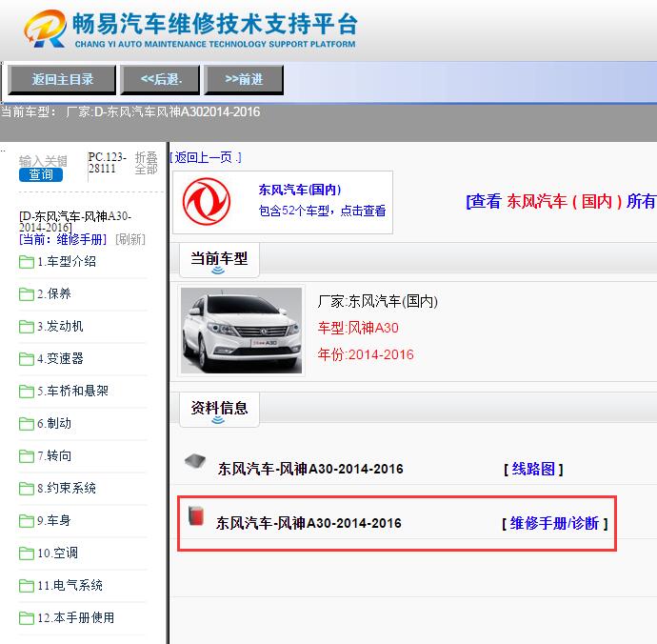
Task: Collapse all with 折叠全部
Action: click(x=146, y=163)
